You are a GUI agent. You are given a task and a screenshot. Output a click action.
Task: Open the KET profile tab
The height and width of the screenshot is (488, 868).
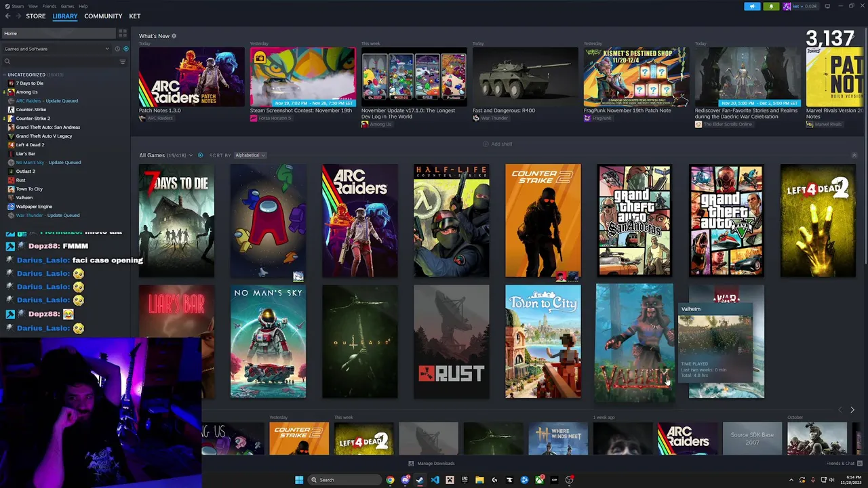coord(135,16)
